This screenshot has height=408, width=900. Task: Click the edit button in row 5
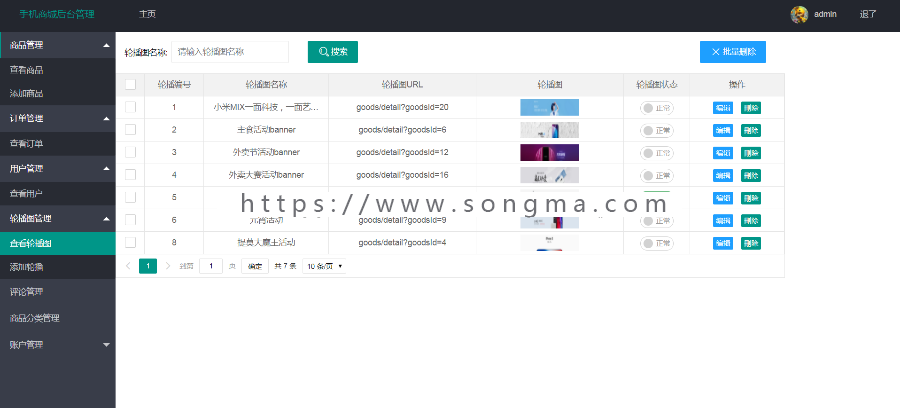pos(723,198)
